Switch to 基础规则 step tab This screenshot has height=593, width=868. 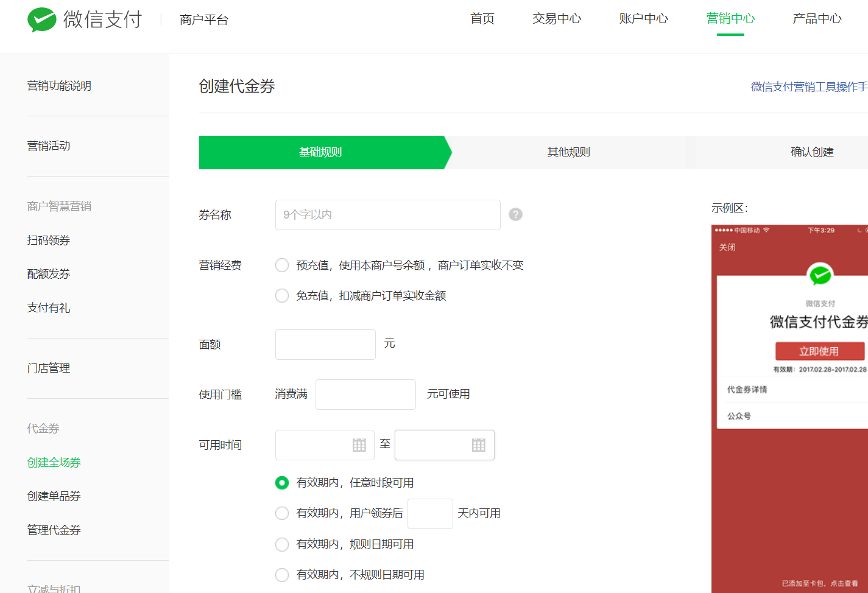[x=325, y=152]
